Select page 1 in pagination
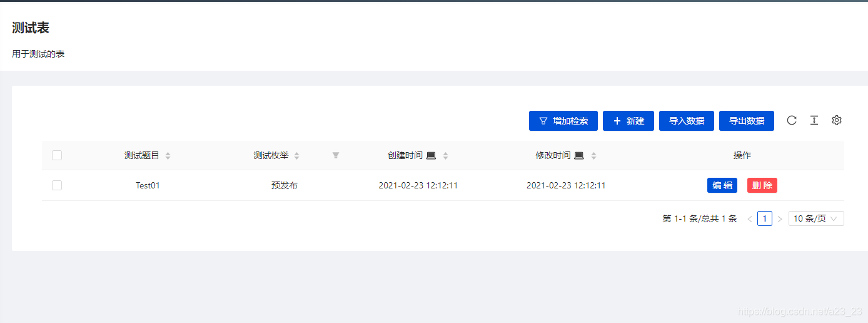Image resolution: width=868 pixels, height=323 pixels. (765, 218)
